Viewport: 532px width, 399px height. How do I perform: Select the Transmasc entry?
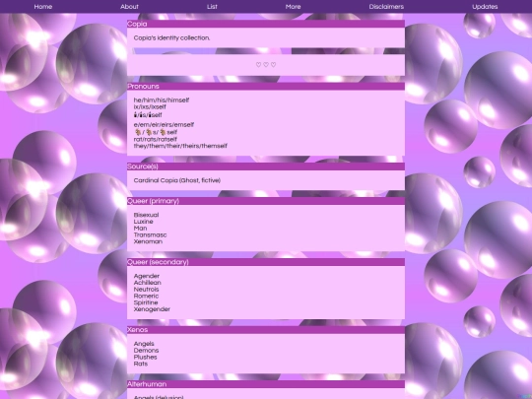pyautogui.click(x=151, y=234)
